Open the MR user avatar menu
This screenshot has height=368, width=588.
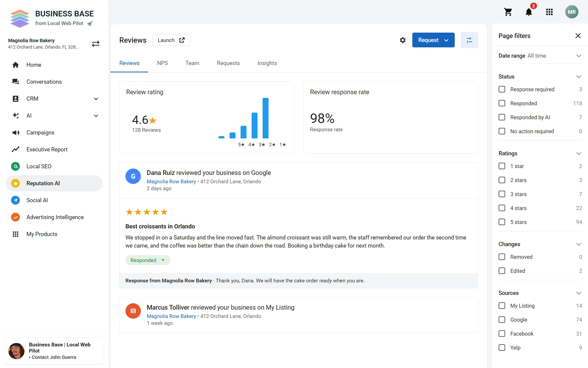tap(572, 12)
